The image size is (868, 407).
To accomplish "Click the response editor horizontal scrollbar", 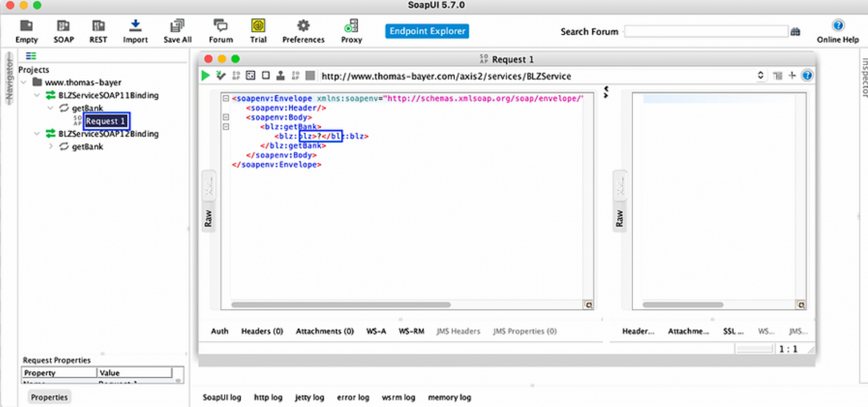I will 682,305.
